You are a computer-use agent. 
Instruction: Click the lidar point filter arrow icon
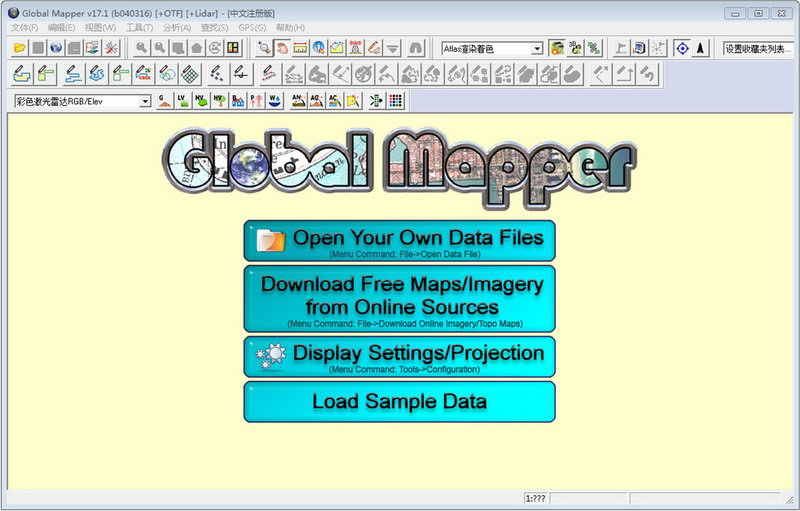377,101
